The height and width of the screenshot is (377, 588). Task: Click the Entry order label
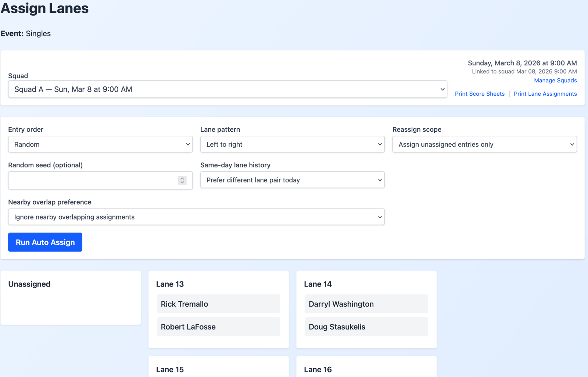pos(26,129)
